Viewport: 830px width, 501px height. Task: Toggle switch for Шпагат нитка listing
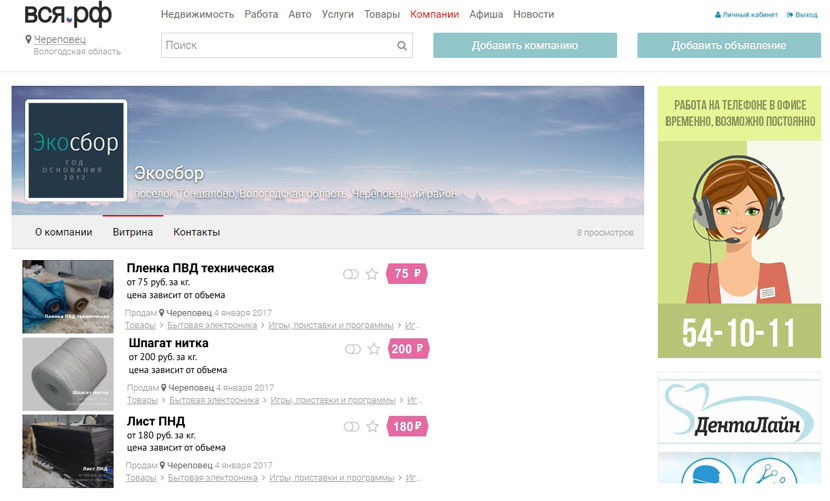(x=353, y=349)
